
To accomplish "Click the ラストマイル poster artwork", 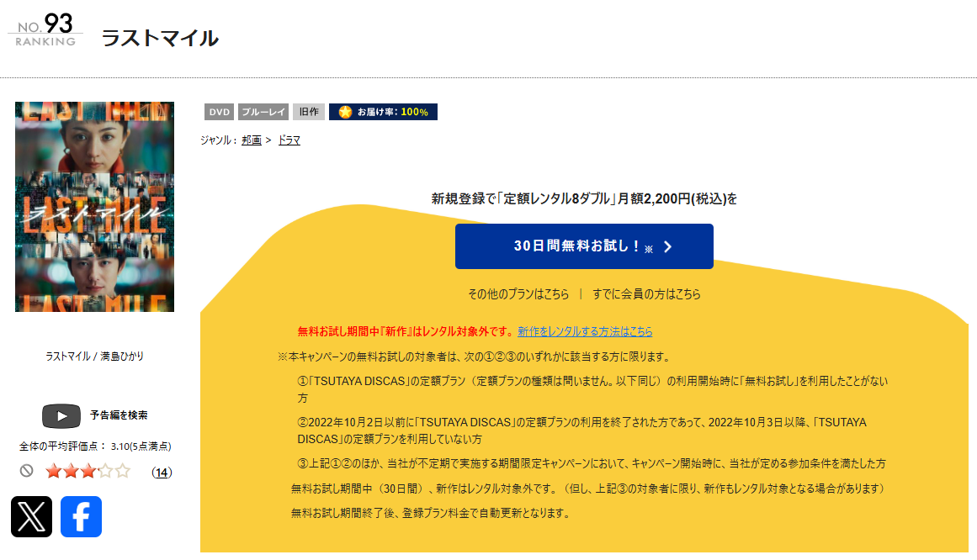I will [94, 206].
